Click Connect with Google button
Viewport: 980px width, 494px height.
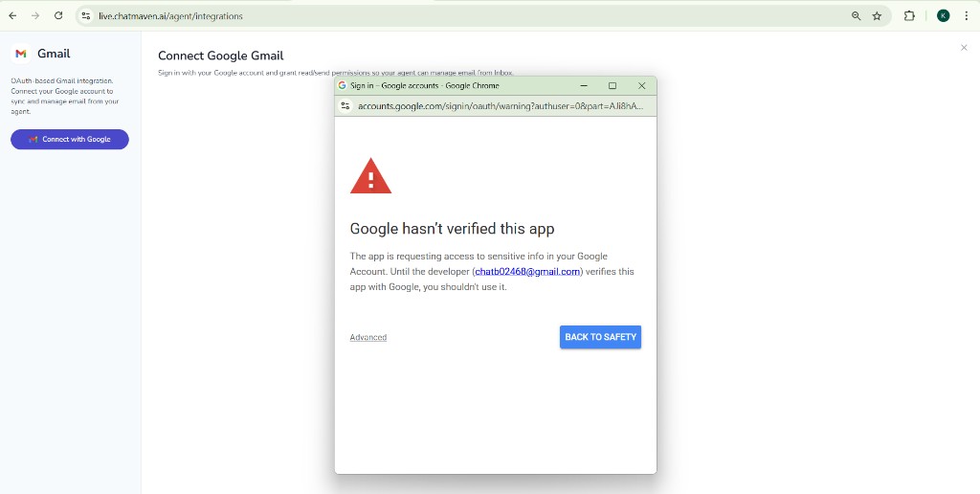tap(69, 140)
